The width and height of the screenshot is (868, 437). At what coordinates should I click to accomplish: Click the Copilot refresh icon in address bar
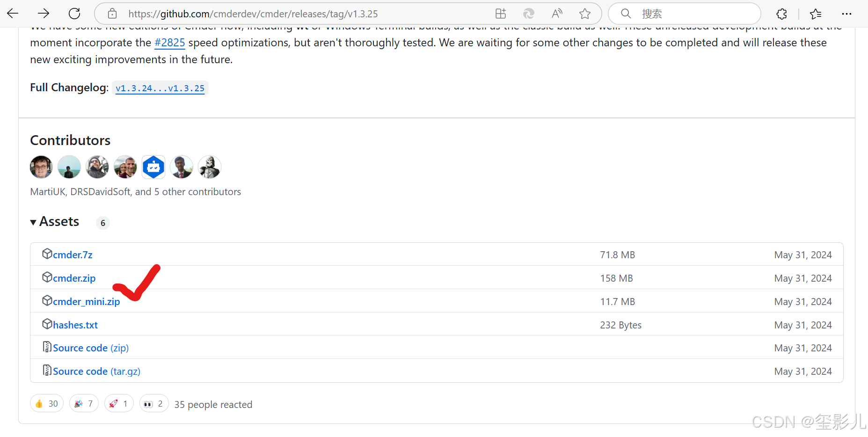point(529,14)
